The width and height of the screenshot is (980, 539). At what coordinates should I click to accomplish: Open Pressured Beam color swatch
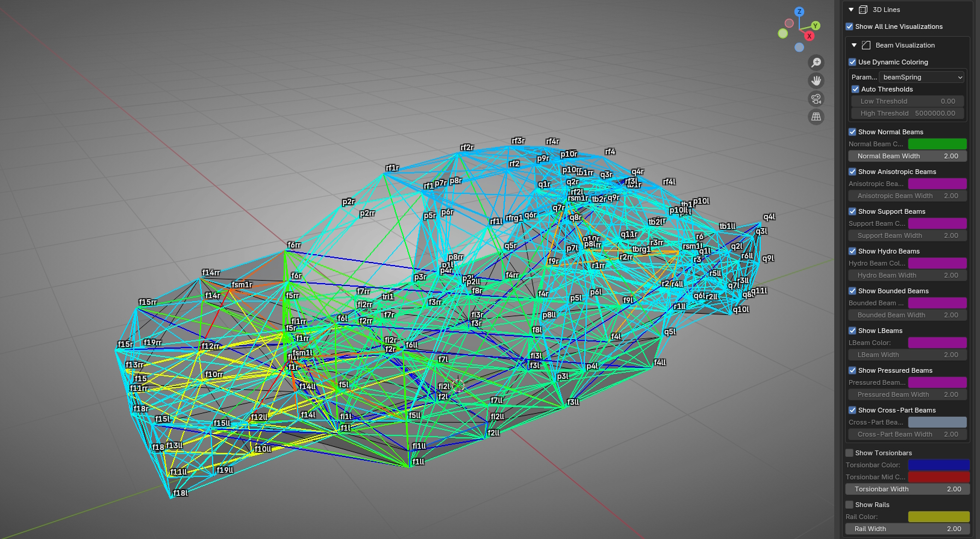click(937, 382)
